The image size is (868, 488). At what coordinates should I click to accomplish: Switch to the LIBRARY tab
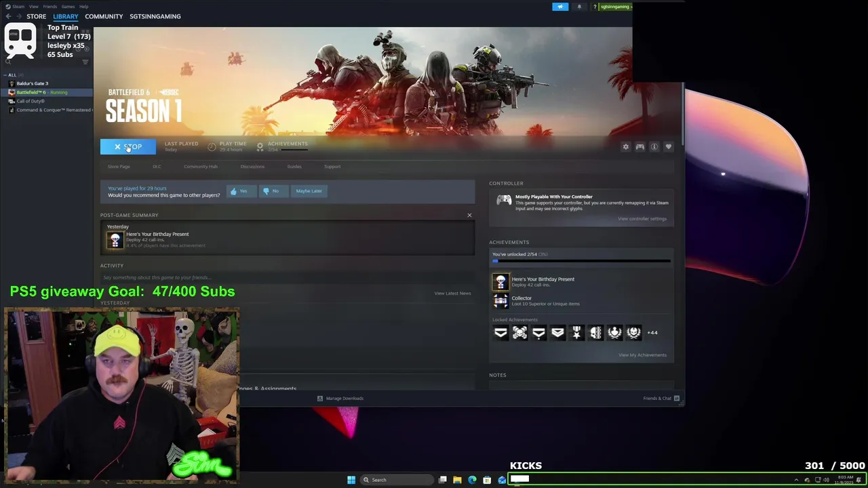tap(66, 16)
